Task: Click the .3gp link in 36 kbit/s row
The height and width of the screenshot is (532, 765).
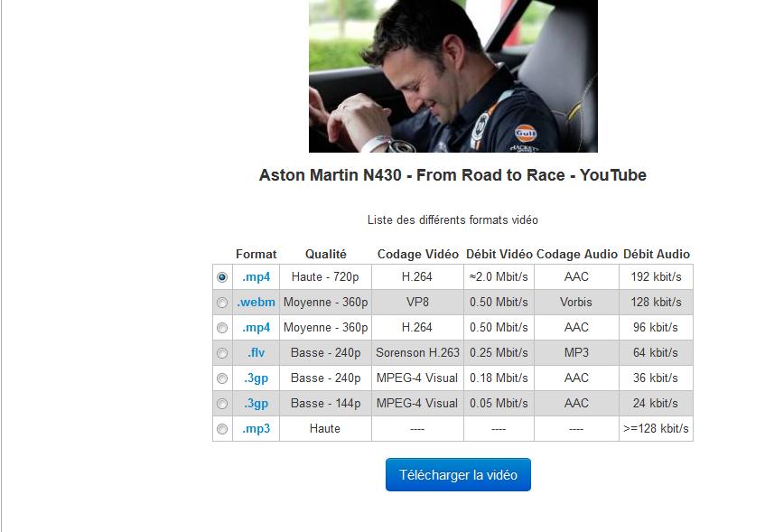Action: click(x=257, y=378)
